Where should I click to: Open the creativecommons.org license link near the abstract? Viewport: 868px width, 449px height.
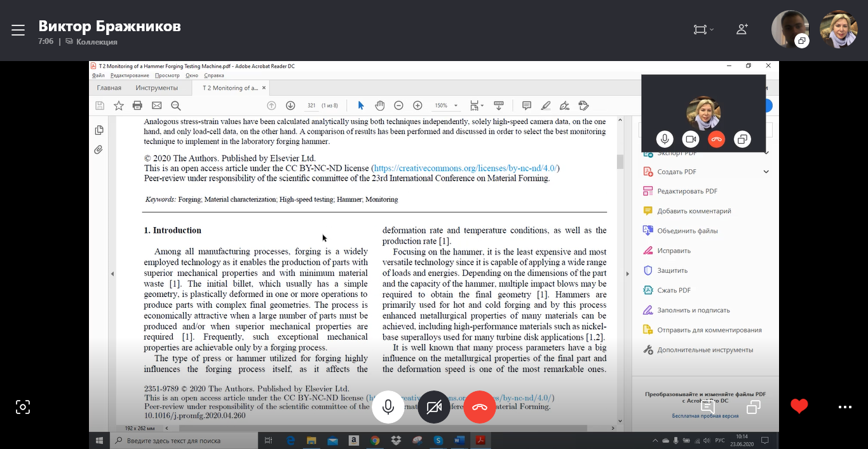pyautogui.click(x=465, y=169)
